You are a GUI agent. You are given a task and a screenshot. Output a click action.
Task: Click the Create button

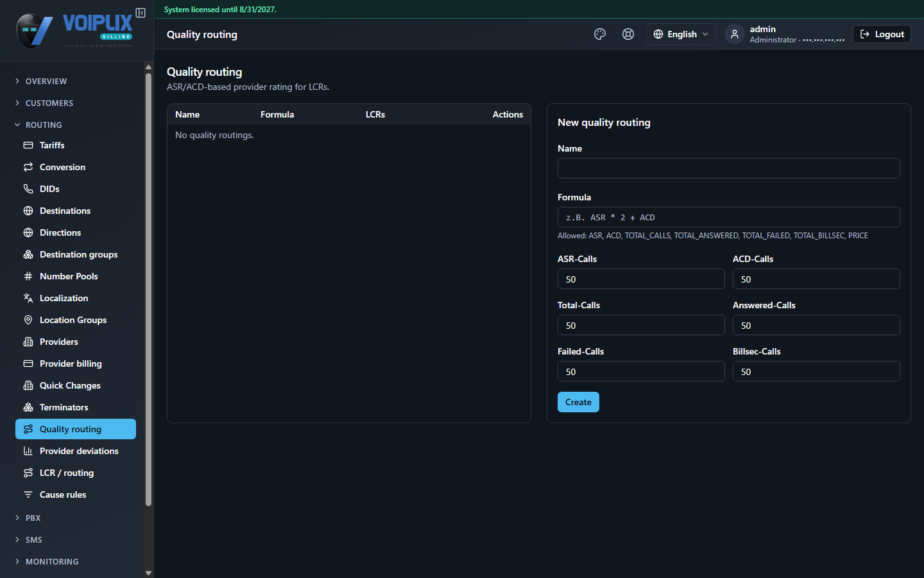point(578,402)
